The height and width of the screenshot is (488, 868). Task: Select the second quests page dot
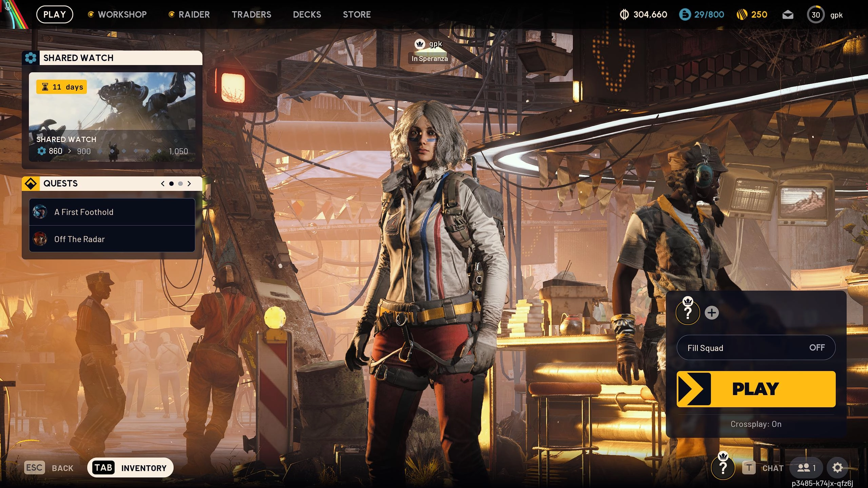pos(180,183)
